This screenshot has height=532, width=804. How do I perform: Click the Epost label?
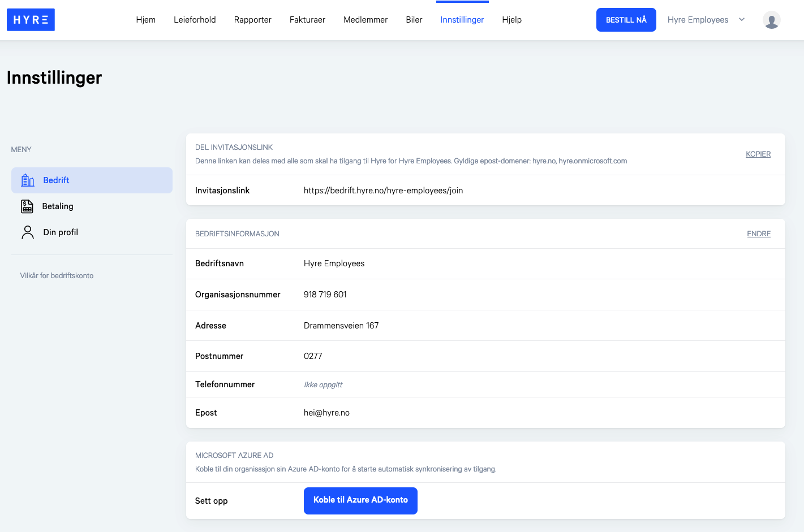pos(206,413)
